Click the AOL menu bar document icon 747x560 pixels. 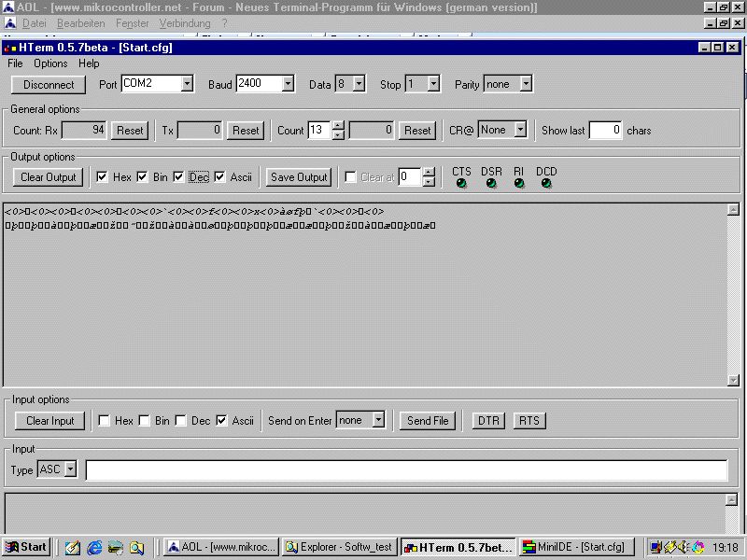(10, 22)
